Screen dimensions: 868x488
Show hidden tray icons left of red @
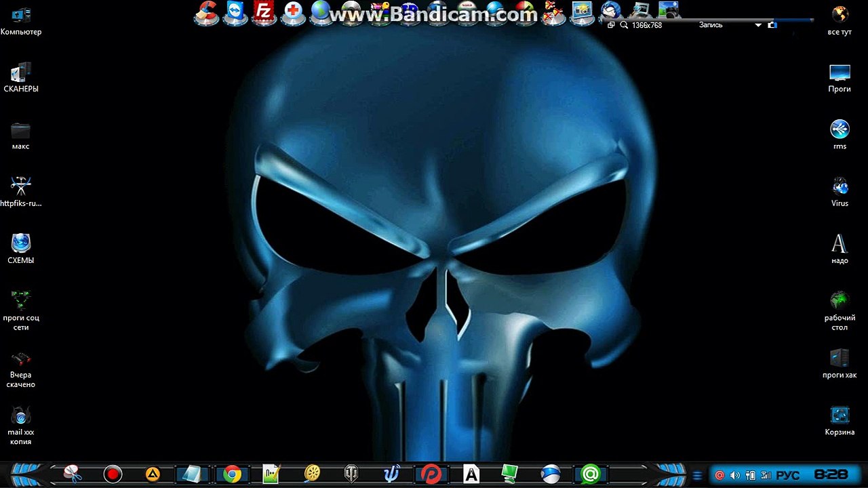pos(697,476)
